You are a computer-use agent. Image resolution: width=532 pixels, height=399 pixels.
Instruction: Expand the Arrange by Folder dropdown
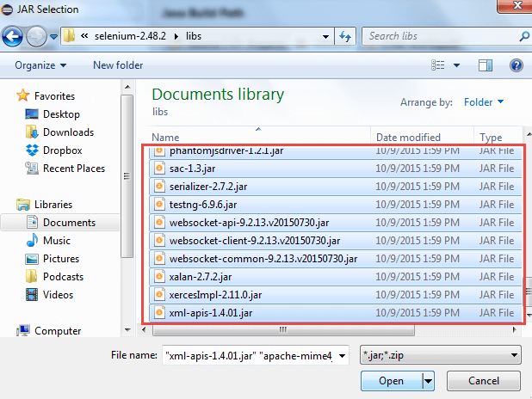click(x=484, y=102)
